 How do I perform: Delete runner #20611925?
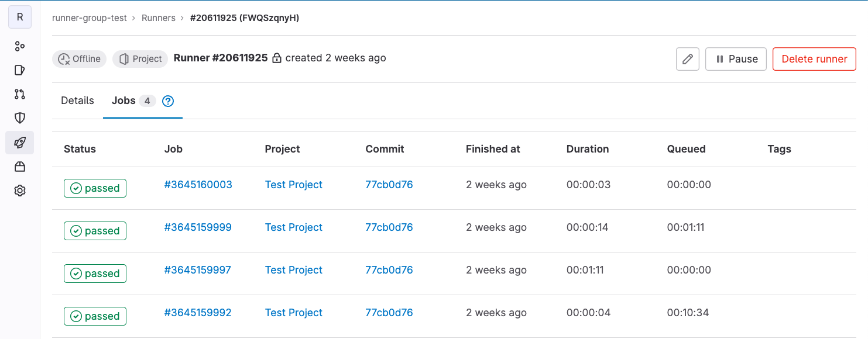pos(814,58)
